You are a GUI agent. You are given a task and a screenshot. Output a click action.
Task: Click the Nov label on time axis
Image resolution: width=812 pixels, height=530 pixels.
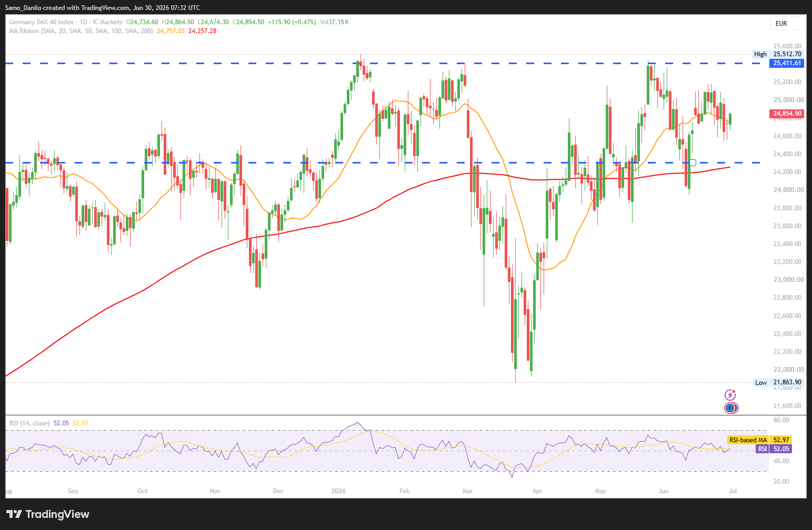click(215, 491)
